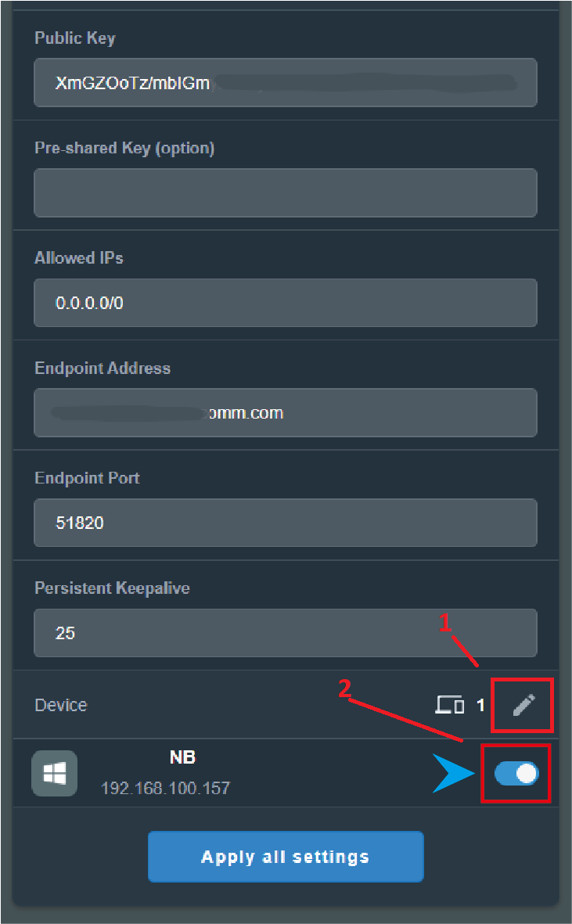Click the Endpoint Address text box
Viewport: 572px width, 924px height.
coord(285,412)
